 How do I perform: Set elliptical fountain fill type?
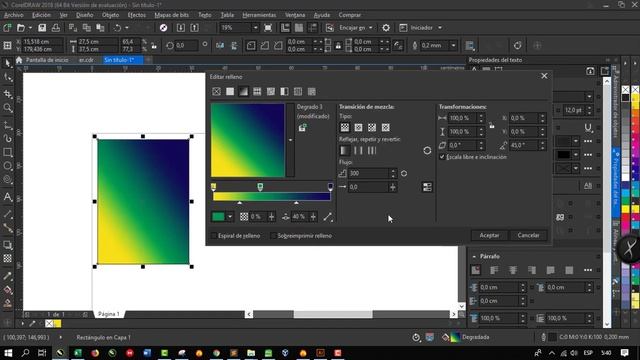point(358,127)
